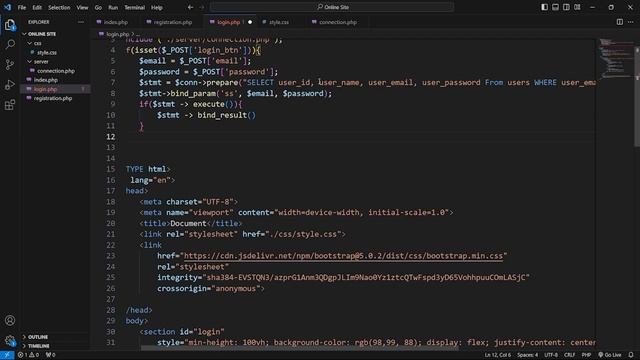Viewport: 640px width, 360px height.
Task: Split the editor to the right
Action: (x=620, y=22)
